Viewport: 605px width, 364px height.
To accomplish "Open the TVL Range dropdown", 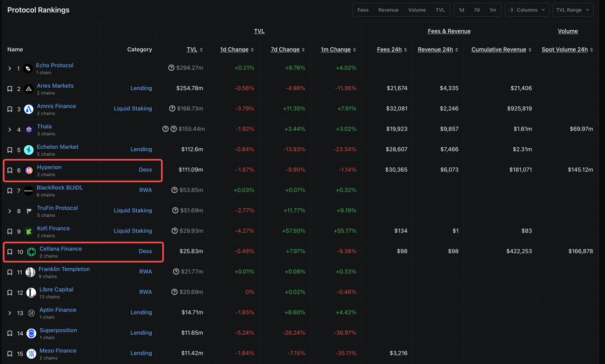I will tap(574, 10).
